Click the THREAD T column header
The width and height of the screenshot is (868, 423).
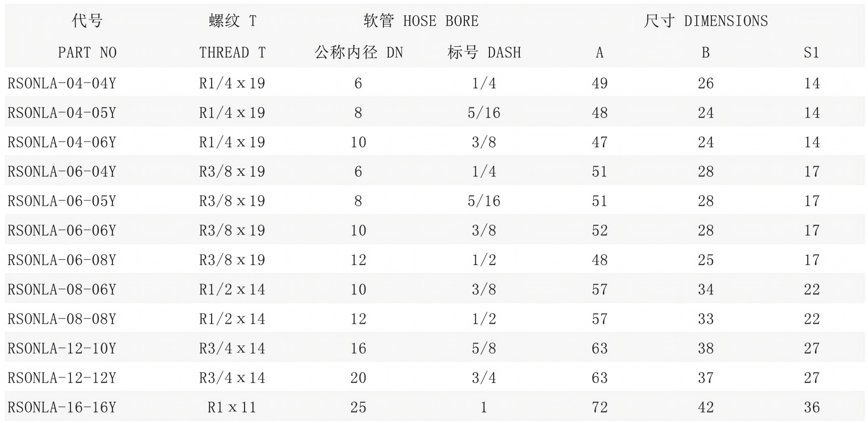[x=232, y=52]
